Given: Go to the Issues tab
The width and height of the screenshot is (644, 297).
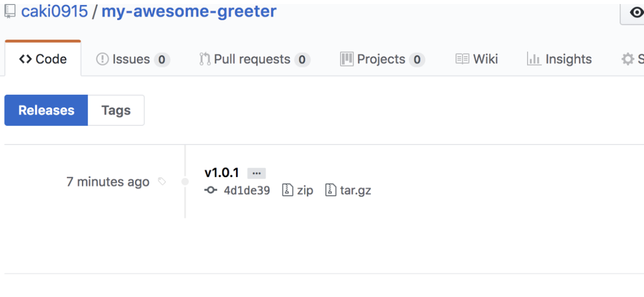Looking at the screenshot, I should pyautogui.click(x=132, y=59).
